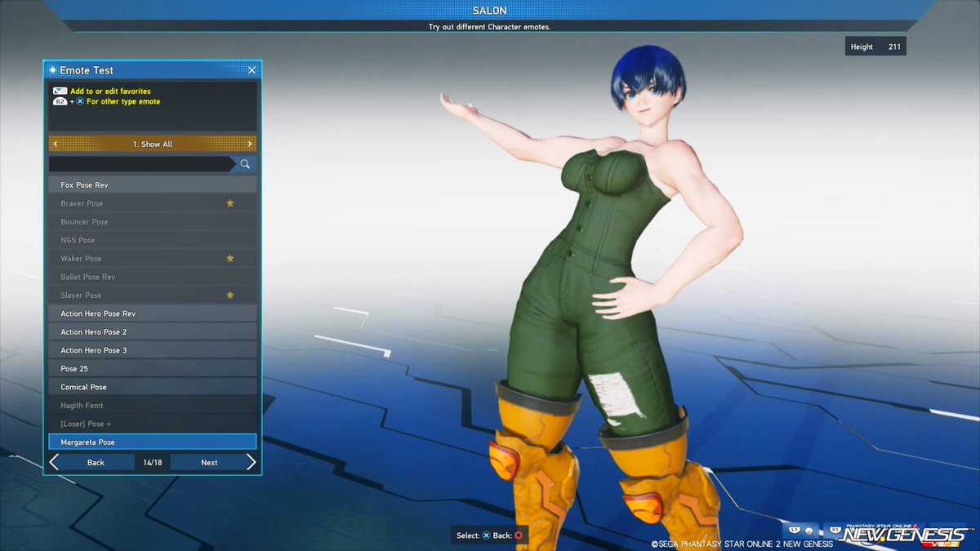Open the '1. Show All' category selector
Viewport: 980px width, 551px height.
click(153, 144)
